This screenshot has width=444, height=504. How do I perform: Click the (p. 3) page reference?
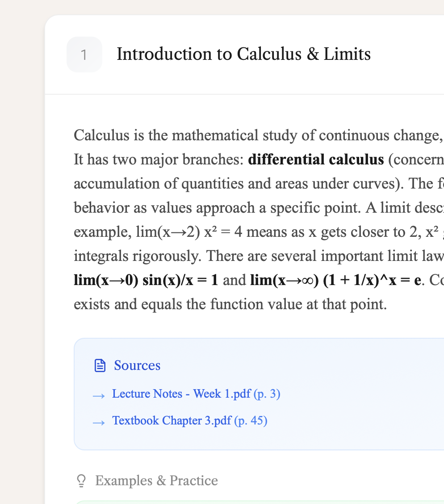(x=267, y=394)
